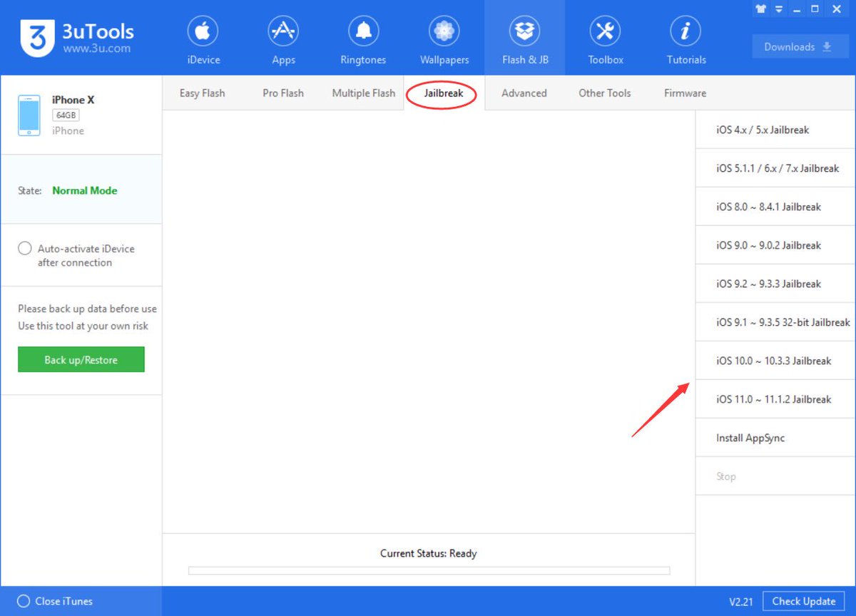
Task: Toggle the Close iTunes option
Action: [24, 601]
